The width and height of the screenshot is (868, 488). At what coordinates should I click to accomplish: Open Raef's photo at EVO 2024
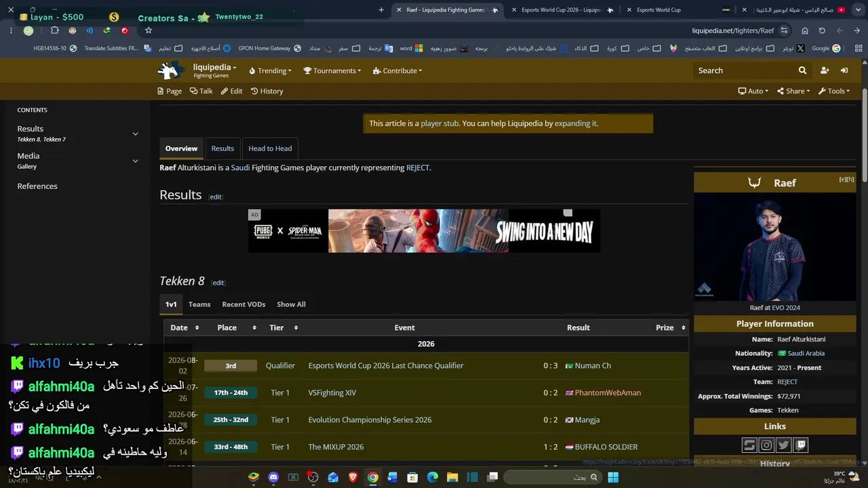tap(774, 247)
